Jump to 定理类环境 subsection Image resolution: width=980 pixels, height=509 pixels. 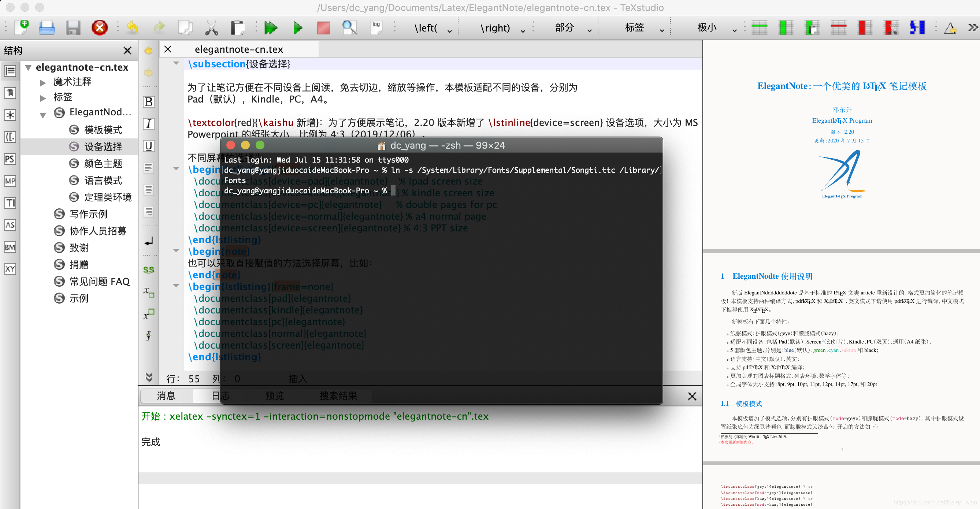click(107, 197)
